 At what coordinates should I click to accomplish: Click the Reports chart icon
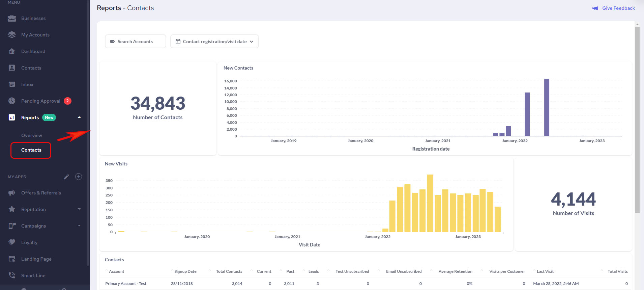click(12, 117)
